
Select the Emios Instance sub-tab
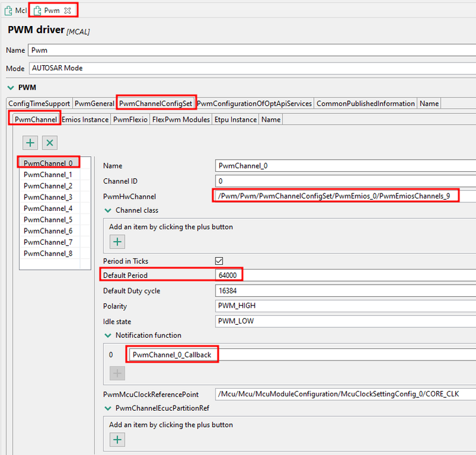coord(85,120)
